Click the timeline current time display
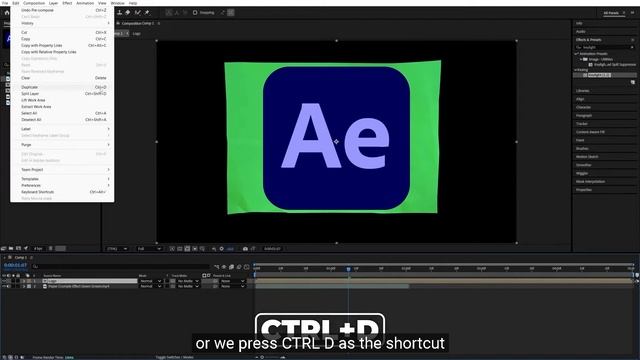Screen dimensions: 640x360 tap(15, 265)
